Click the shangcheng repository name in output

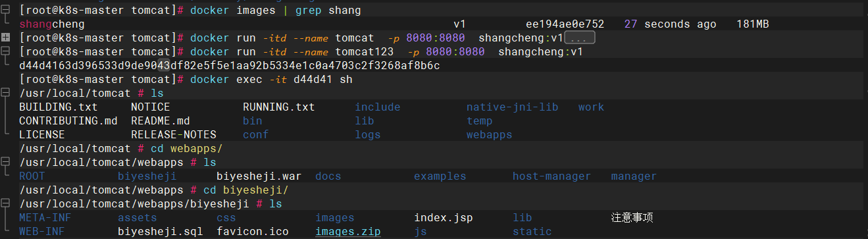click(52, 24)
